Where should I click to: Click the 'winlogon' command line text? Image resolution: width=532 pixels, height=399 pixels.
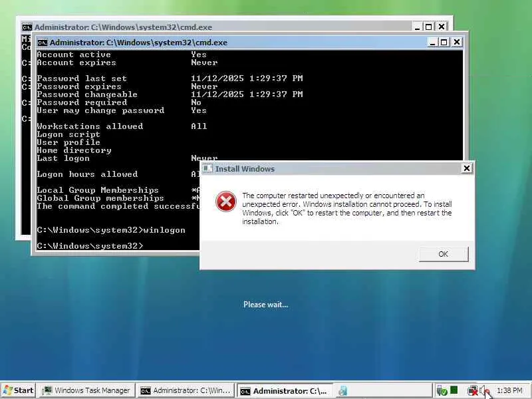click(x=164, y=230)
